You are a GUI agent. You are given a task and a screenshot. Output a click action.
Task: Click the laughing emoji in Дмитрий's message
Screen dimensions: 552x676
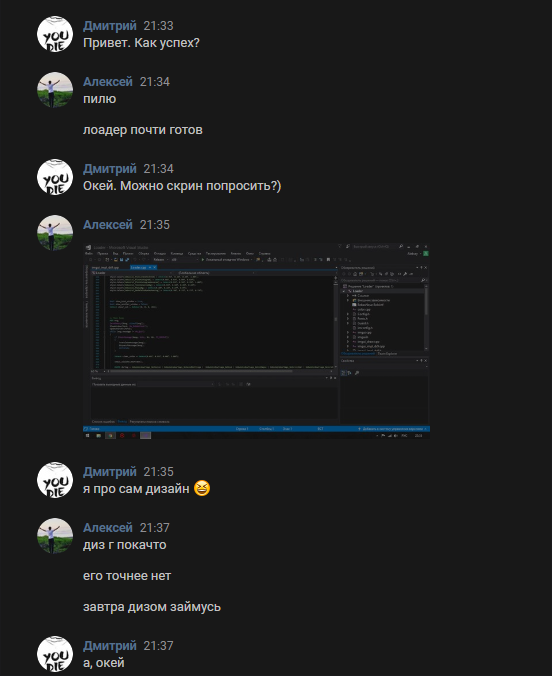tap(202, 488)
